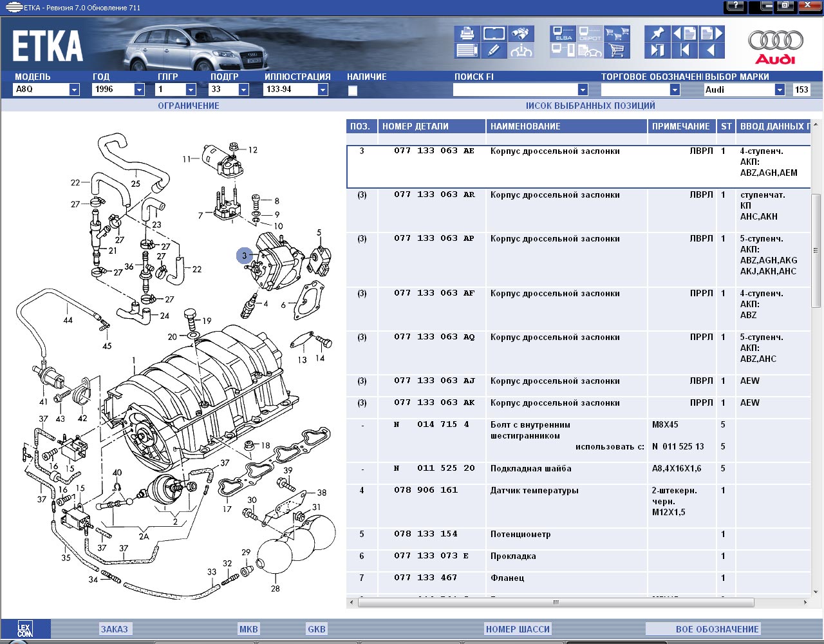
Task: Click the single shopping cart icon
Action: click(617, 50)
